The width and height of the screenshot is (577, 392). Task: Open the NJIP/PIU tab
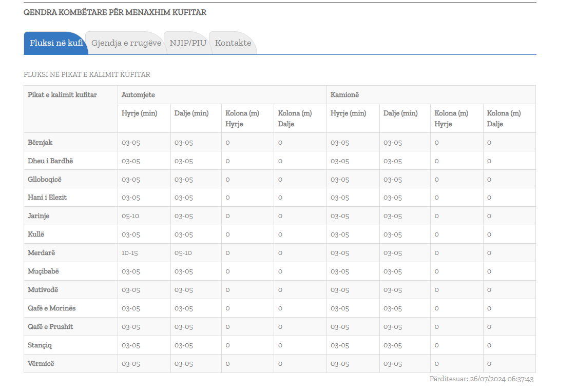point(188,43)
